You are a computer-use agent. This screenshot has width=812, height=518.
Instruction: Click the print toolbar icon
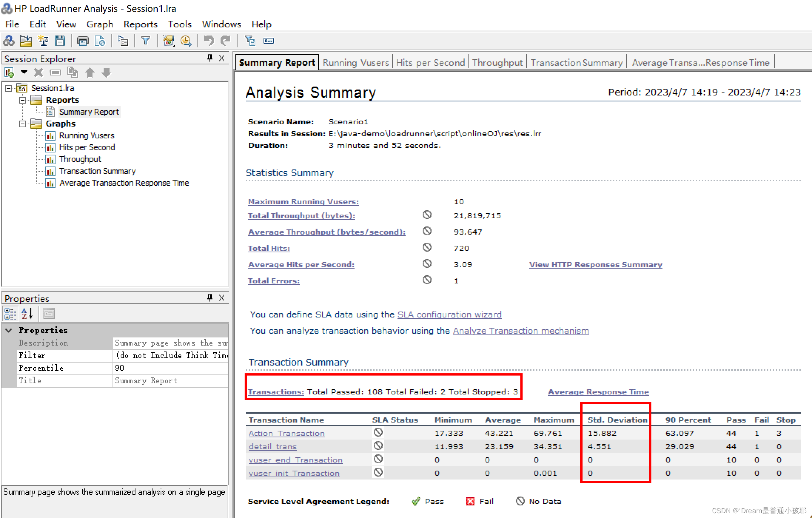pyautogui.click(x=83, y=41)
